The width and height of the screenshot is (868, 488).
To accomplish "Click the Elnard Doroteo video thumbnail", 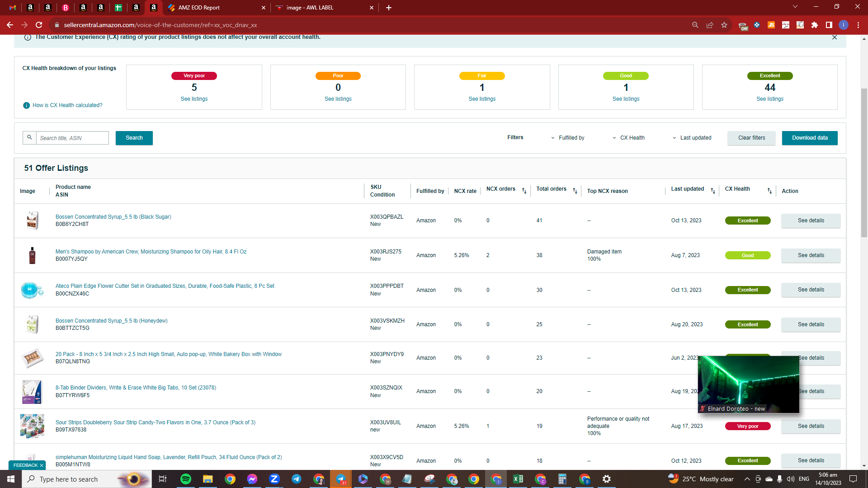I will pyautogui.click(x=749, y=385).
